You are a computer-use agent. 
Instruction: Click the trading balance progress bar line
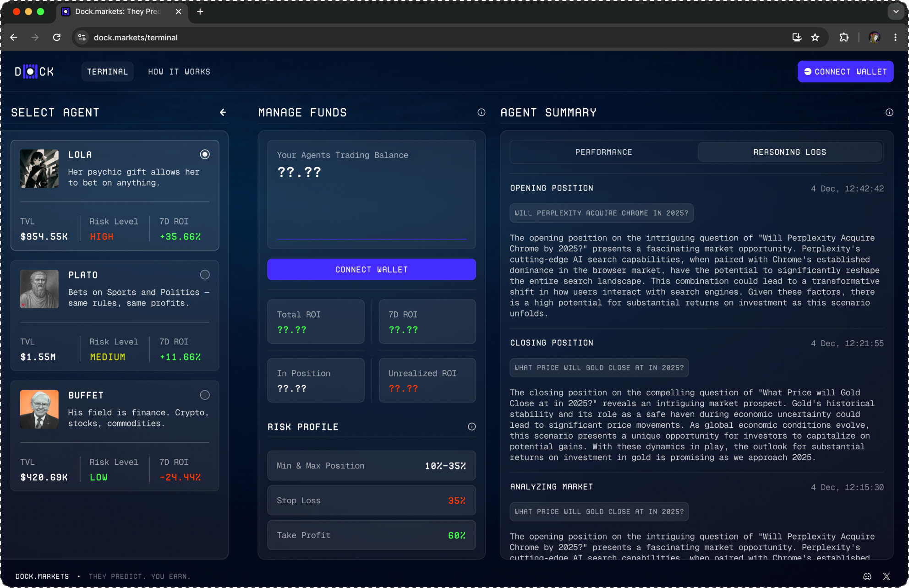(x=371, y=239)
